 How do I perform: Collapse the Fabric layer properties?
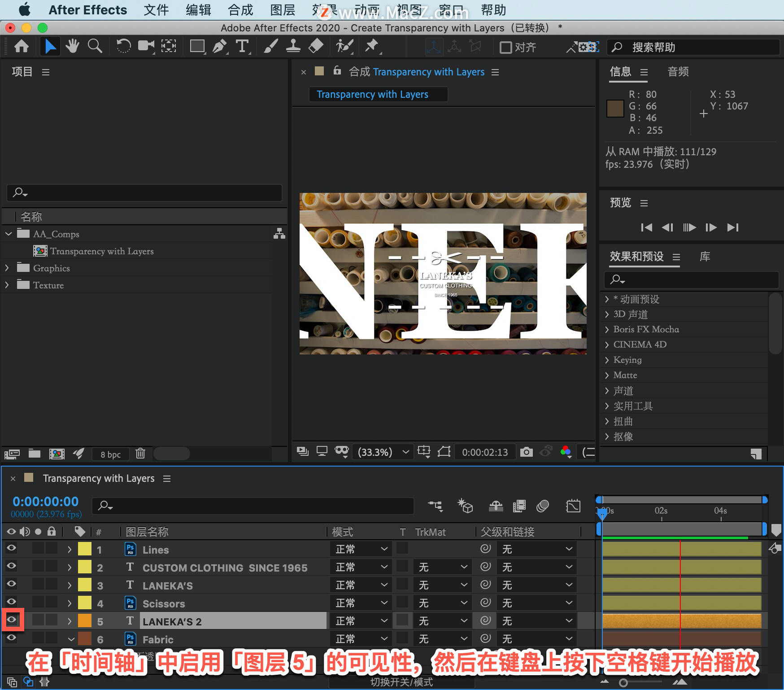pos(71,639)
